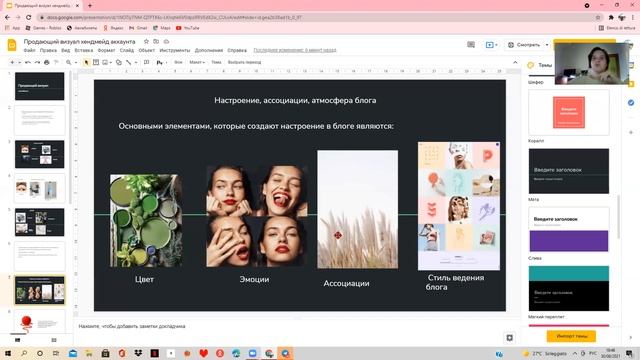Open the Макет layout dropdown

tap(197, 62)
